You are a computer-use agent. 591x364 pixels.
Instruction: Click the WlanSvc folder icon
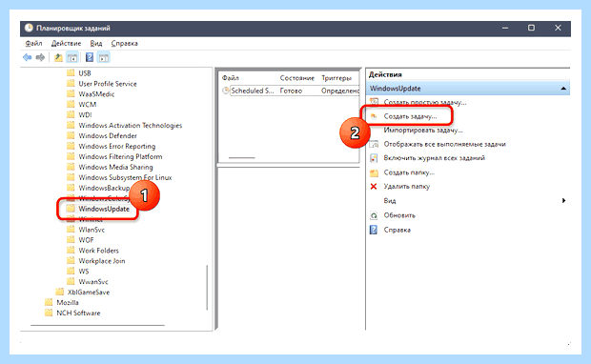pos(71,229)
